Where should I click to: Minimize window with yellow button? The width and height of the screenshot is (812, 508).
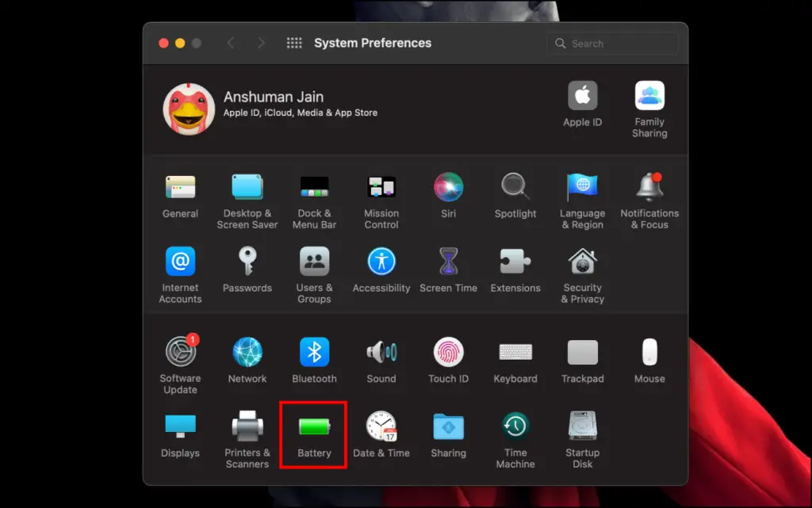click(180, 44)
